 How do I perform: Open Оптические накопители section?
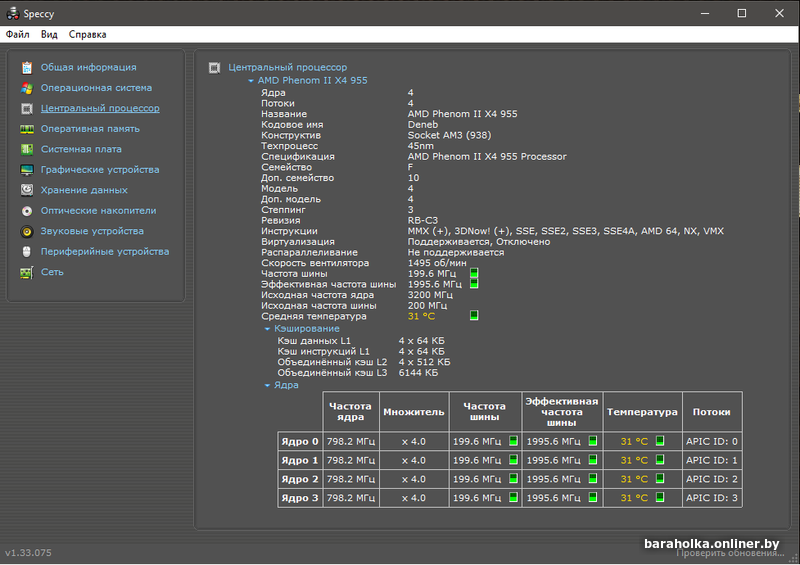coord(98,210)
